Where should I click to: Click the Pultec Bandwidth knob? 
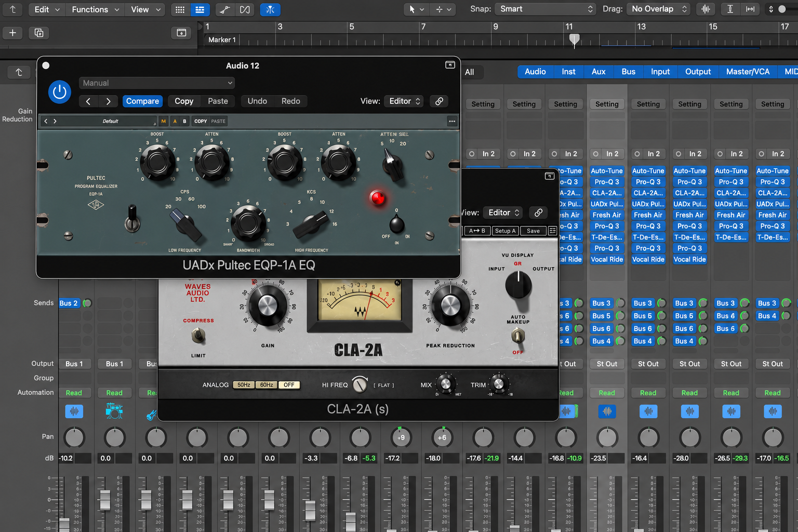(248, 223)
